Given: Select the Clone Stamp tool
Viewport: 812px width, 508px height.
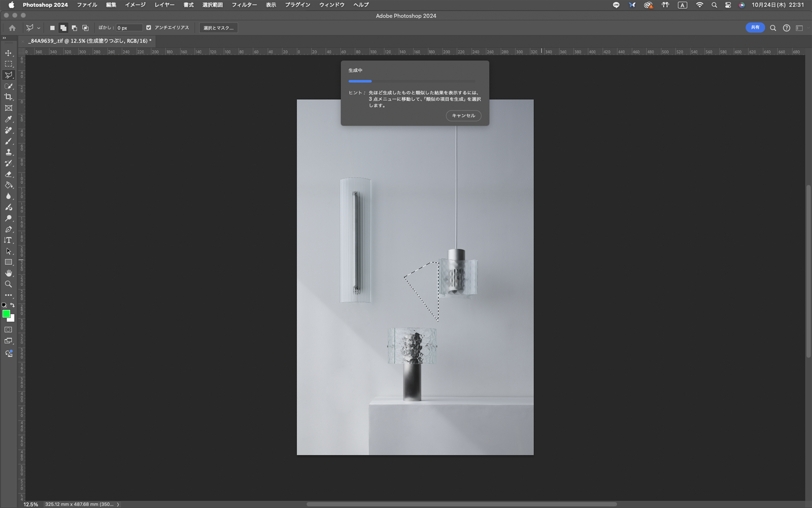Looking at the screenshot, I should [9, 152].
